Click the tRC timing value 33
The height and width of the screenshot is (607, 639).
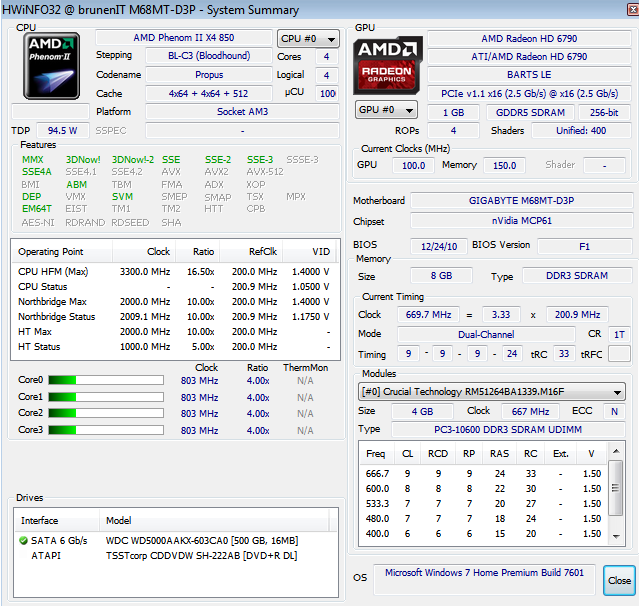(564, 354)
